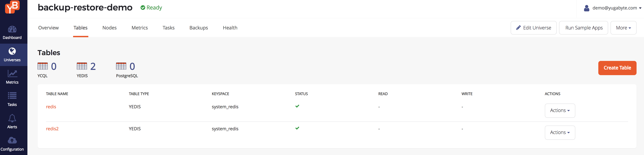Switch to the Nodes tab

[x=109, y=28]
